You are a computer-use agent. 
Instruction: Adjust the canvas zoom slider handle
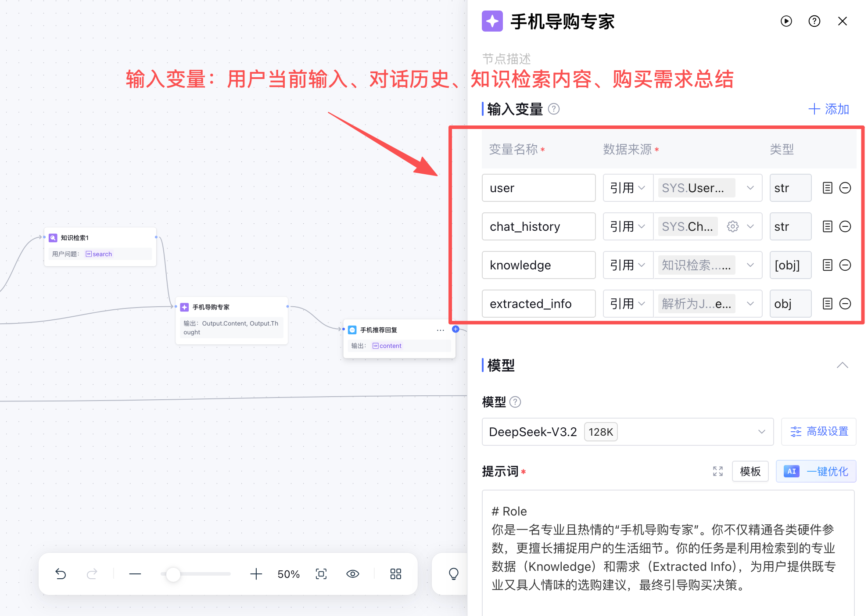click(x=173, y=574)
